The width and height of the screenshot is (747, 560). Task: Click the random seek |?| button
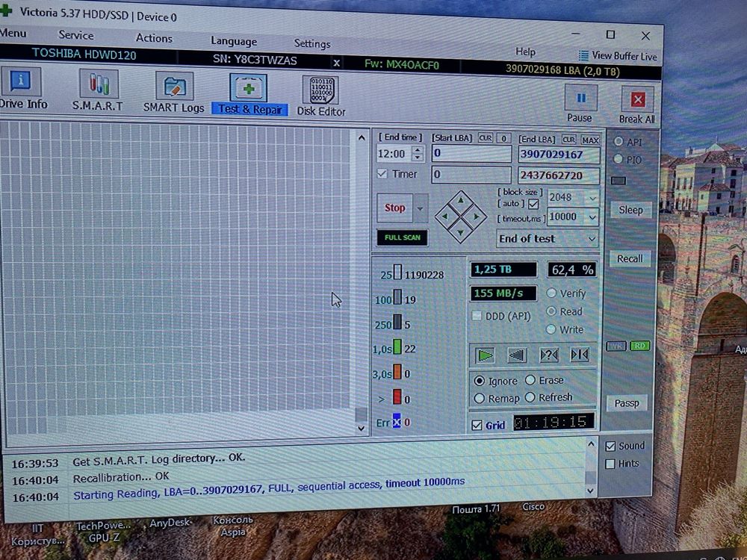[x=549, y=355]
